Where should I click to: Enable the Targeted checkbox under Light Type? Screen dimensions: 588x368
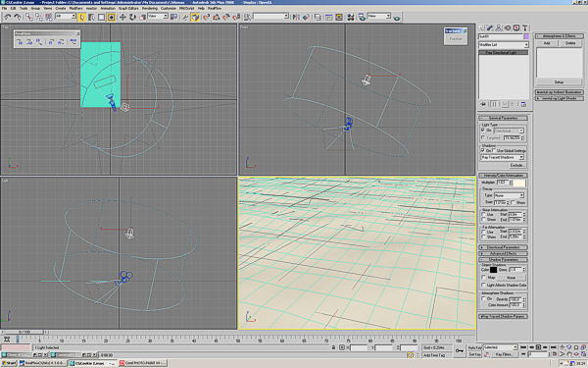click(x=483, y=137)
